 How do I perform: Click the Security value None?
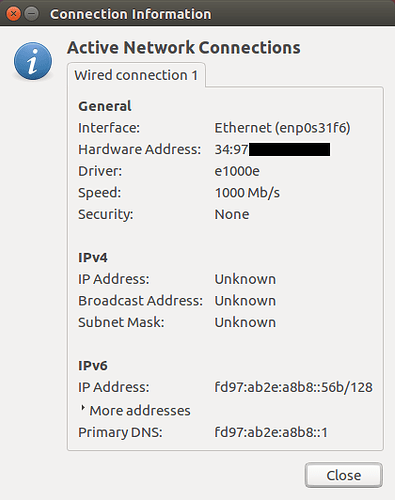[x=232, y=214]
